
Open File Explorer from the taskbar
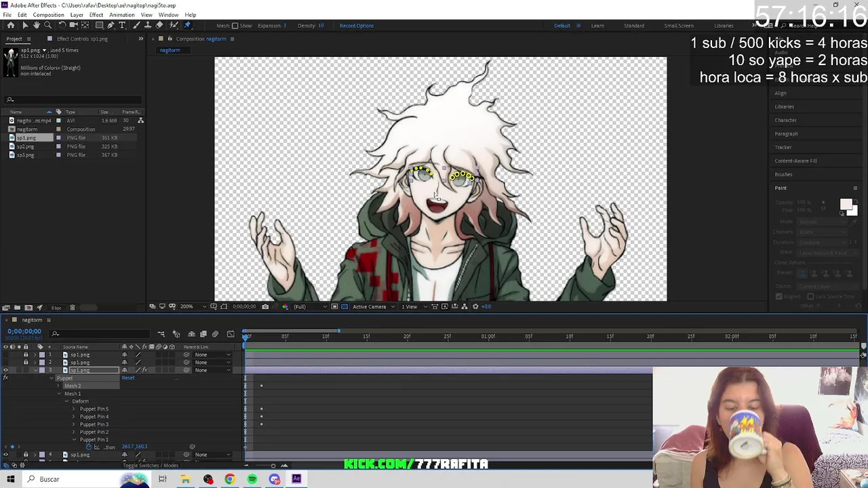(185, 479)
